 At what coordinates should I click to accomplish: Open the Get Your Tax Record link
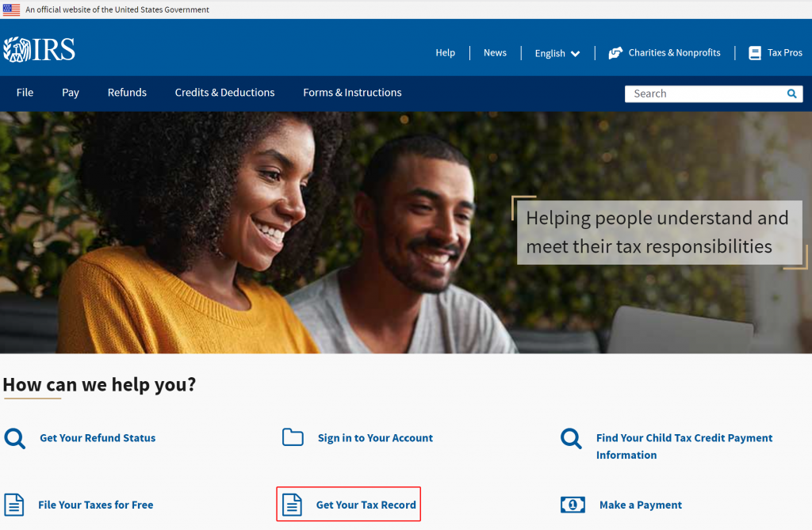coord(366,505)
